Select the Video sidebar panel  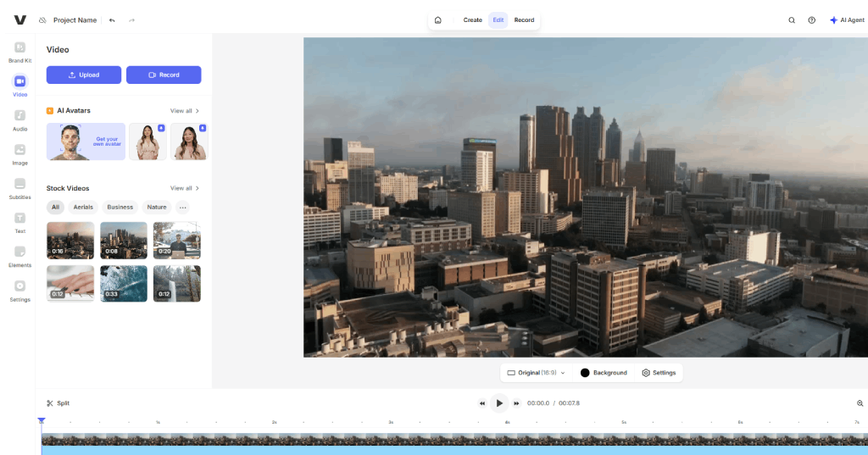point(20,86)
